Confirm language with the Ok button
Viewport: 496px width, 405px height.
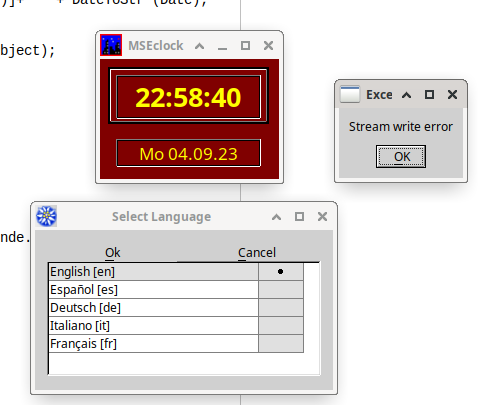[x=113, y=253]
